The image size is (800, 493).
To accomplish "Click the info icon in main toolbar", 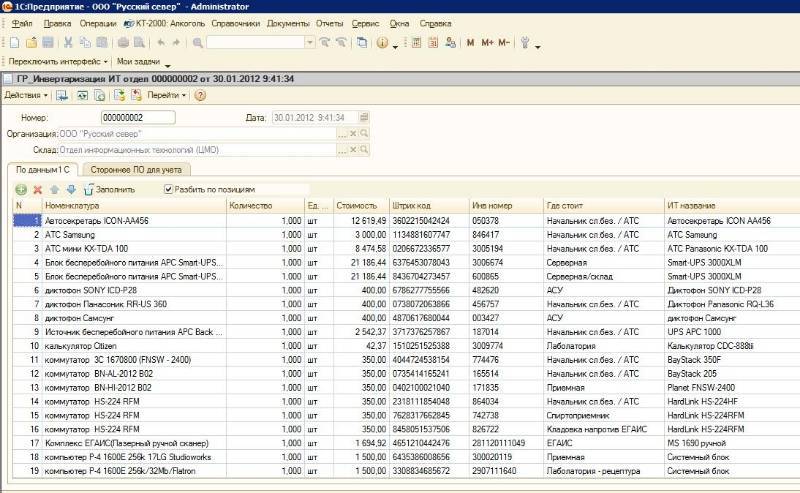I will tap(382, 43).
